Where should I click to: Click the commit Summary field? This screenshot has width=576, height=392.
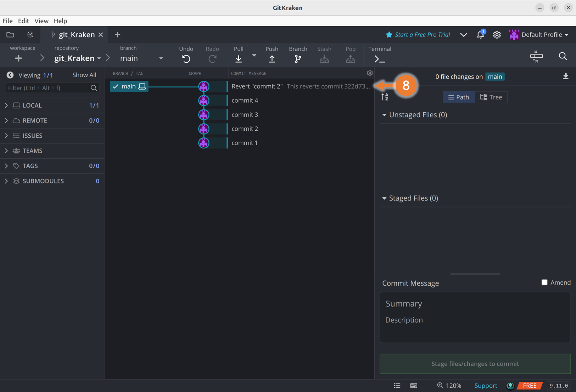coord(475,303)
